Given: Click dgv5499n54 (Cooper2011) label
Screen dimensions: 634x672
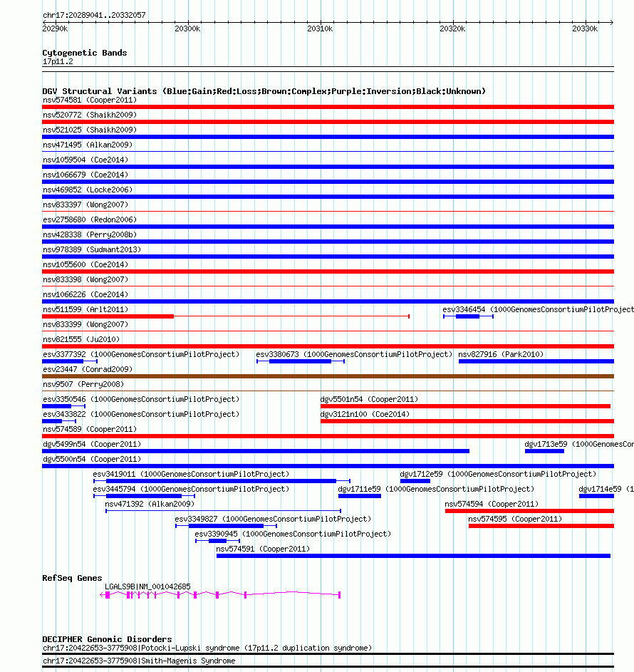Looking at the screenshot, I should click(x=92, y=444).
